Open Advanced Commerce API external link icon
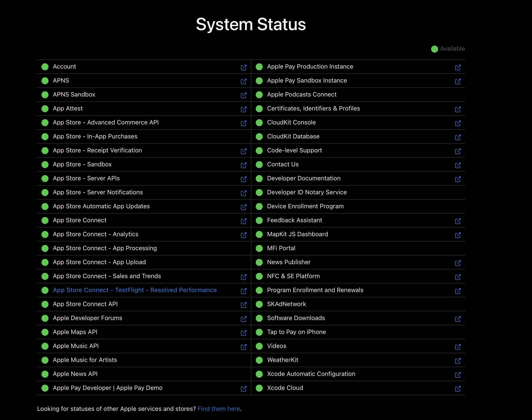This screenshot has width=532, height=420. click(x=244, y=123)
